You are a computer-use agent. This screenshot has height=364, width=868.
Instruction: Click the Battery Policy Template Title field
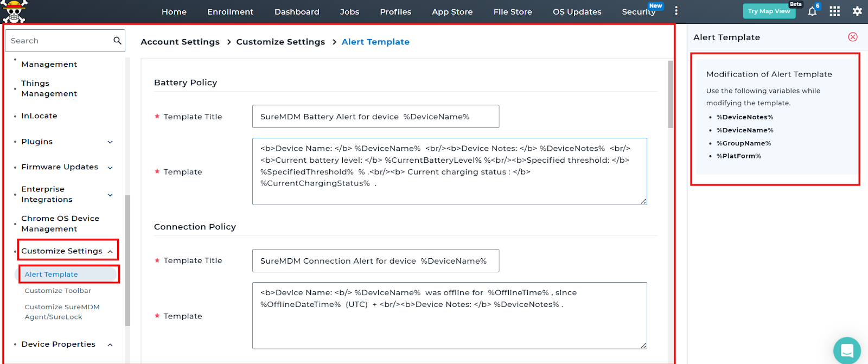coord(375,117)
